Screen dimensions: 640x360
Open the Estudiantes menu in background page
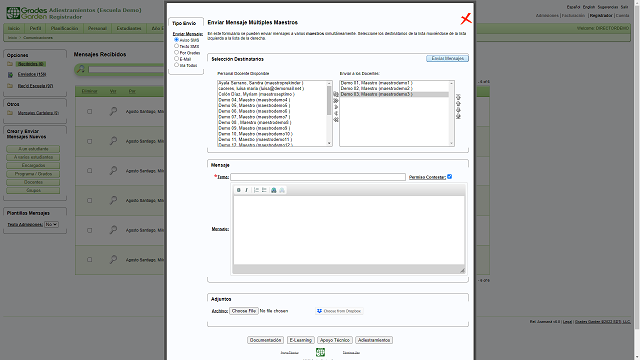tap(129, 28)
